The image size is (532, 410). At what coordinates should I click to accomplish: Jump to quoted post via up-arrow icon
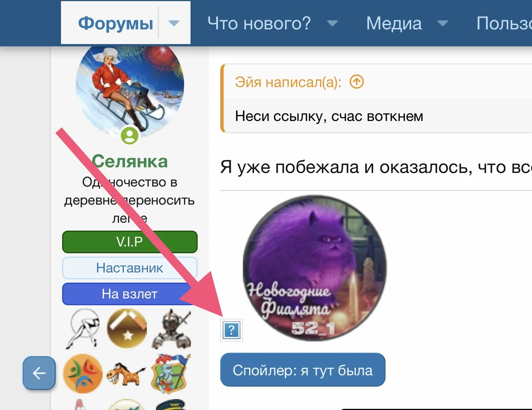pyautogui.click(x=357, y=82)
